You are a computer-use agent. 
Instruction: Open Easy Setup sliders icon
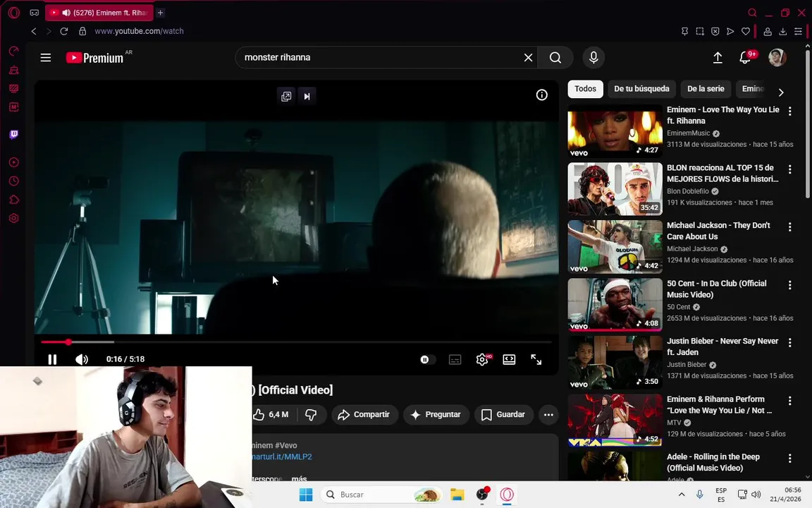798,31
